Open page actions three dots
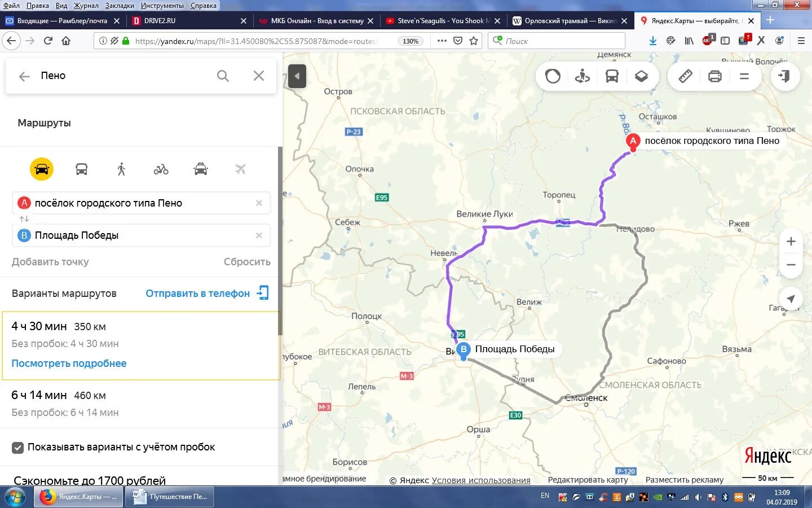Viewport: 812px width, 508px height. click(442, 41)
